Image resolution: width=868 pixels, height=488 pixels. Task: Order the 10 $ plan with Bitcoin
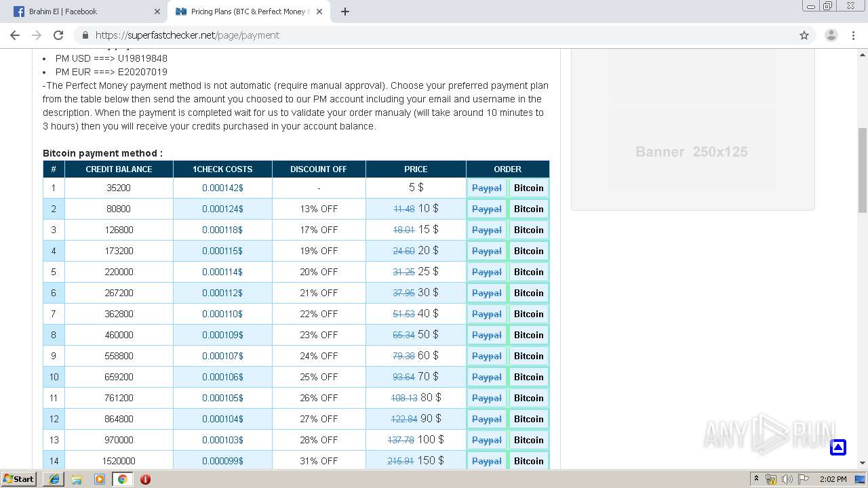coord(529,209)
